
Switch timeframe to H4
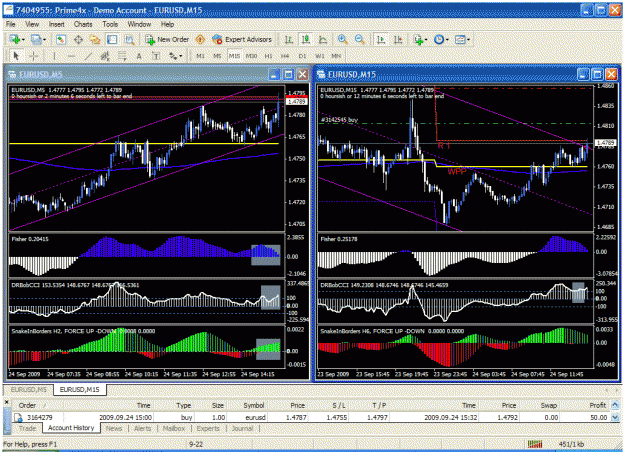coord(285,56)
